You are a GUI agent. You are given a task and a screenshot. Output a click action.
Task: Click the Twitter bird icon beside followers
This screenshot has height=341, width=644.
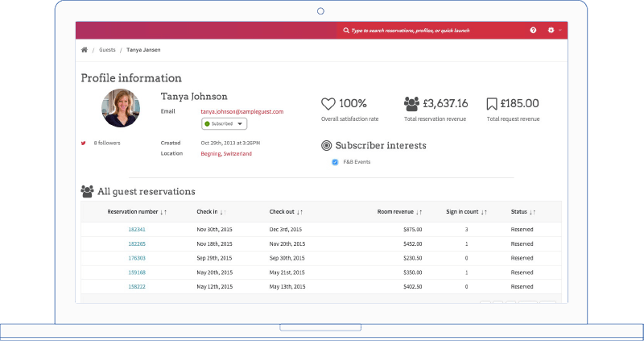coord(83,143)
